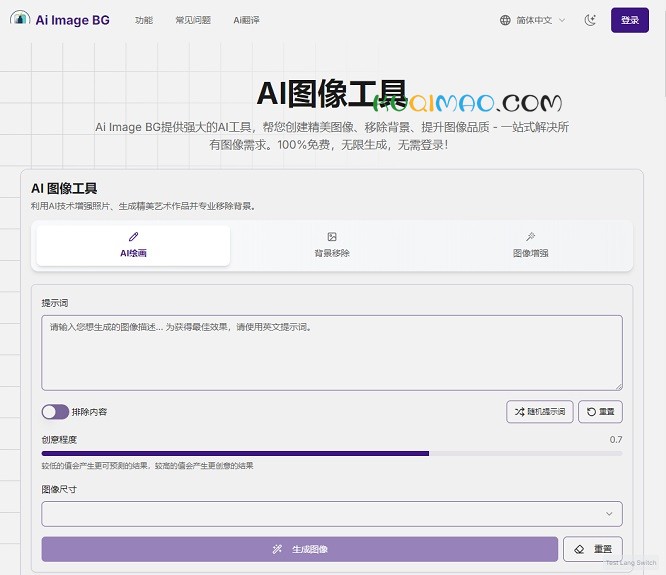Click the shuffle icon in 随机提示词
The height and width of the screenshot is (575, 666).
click(519, 412)
